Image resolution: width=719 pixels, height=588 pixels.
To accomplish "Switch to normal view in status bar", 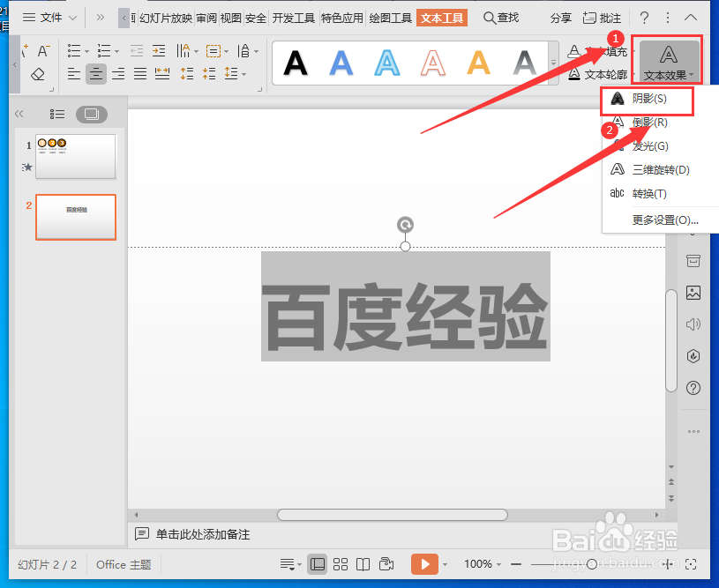I will click(x=317, y=564).
